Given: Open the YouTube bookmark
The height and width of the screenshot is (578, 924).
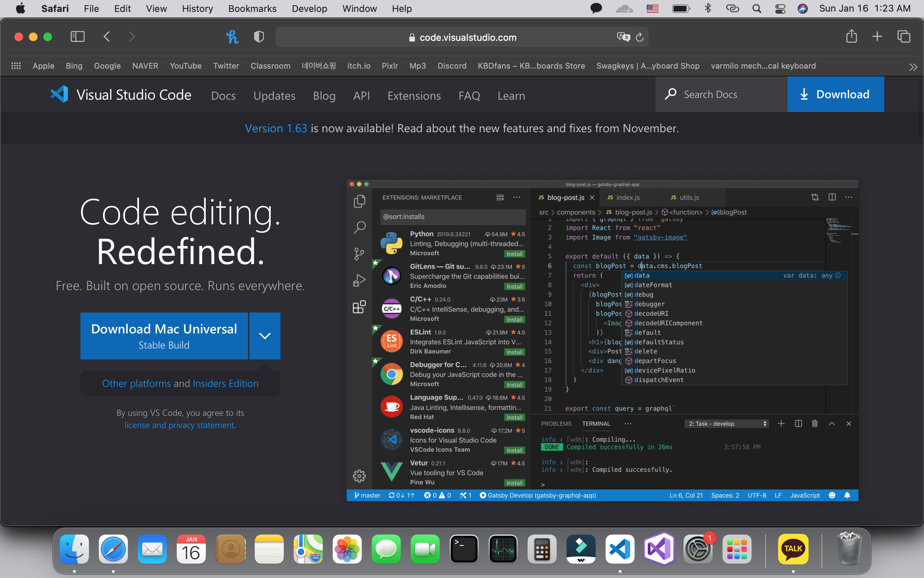Looking at the screenshot, I should tap(186, 66).
